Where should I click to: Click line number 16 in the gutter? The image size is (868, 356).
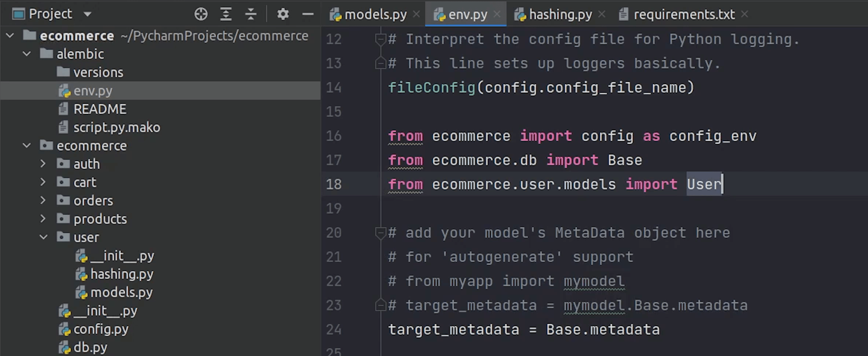tap(334, 136)
